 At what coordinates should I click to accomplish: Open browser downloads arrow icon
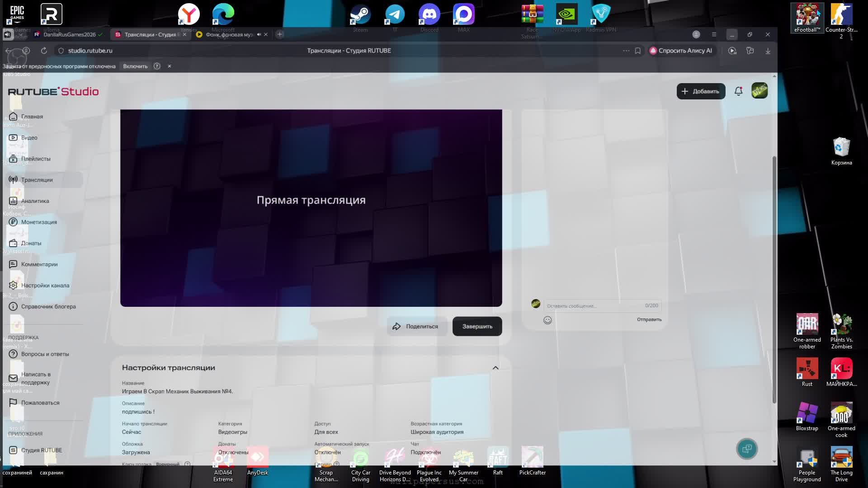(x=768, y=51)
